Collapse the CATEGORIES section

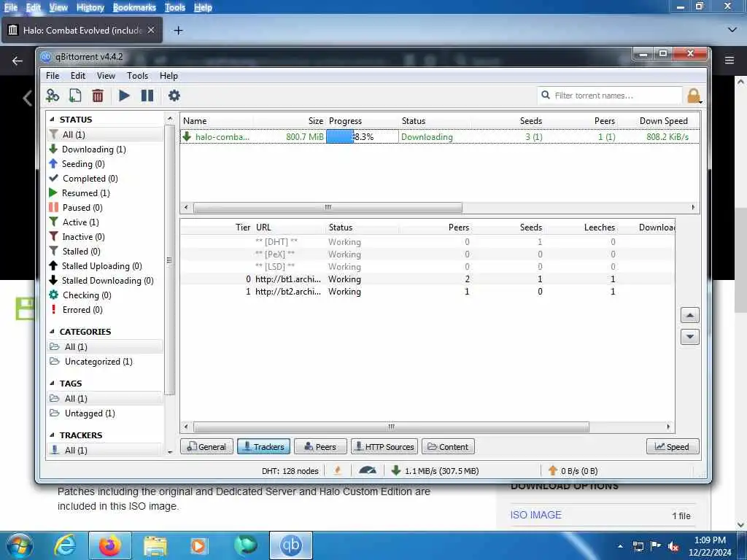tap(52, 332)
